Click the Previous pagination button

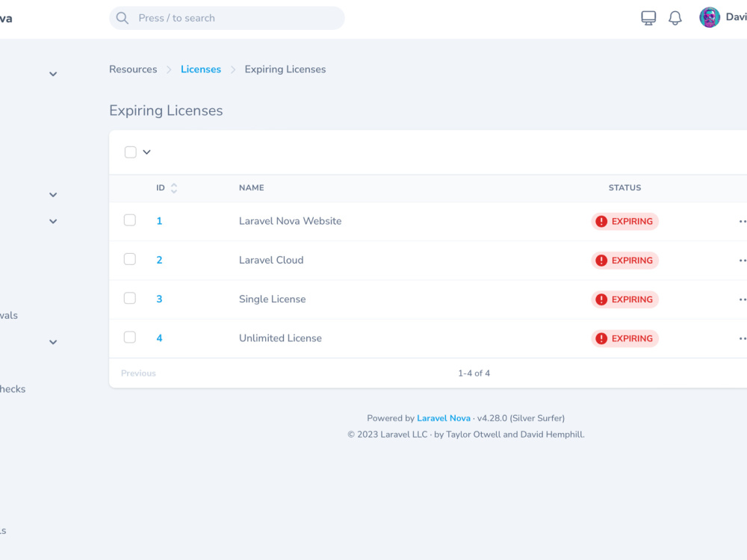(x=138, y=373)
